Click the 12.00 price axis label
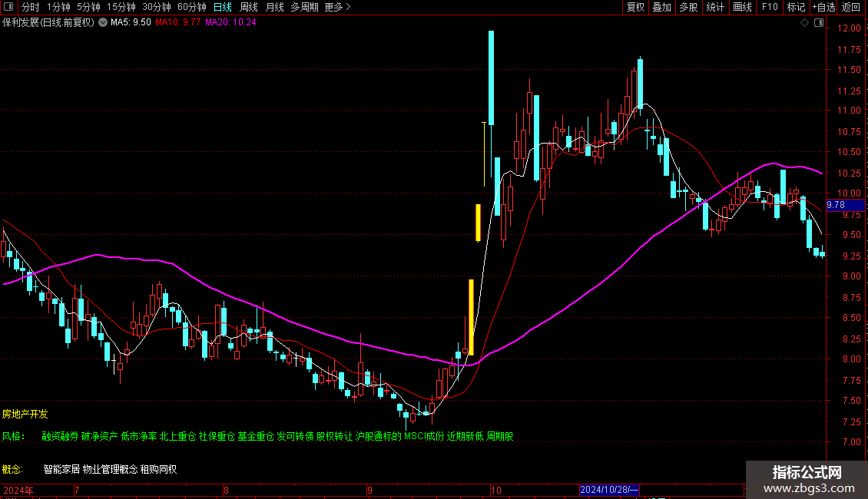This screenshot has height=499, width=868. (849, 28)
